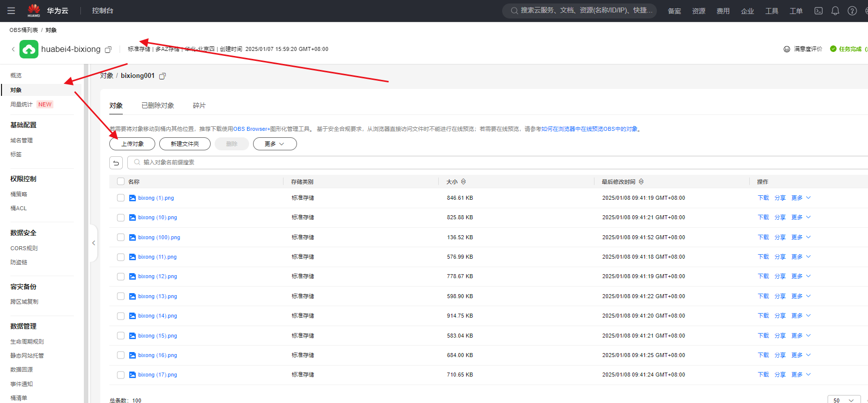Switch to the 碎片 tab
The height and width of the screenshot is (403, 868).
pos(199,106)
